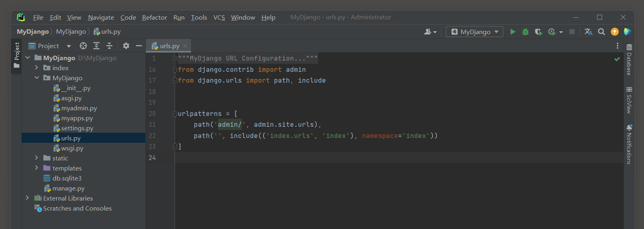The height and width of the screenshot is (229, 644).
Task: Run the MyDjango configuration
Action: [x=513, y=32]
